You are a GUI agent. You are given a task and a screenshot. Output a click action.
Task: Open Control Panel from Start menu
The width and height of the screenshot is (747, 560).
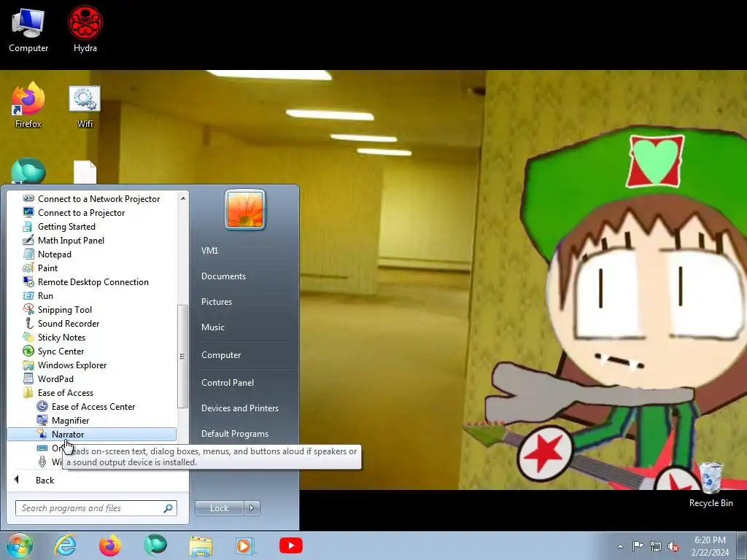coord(228,382)
